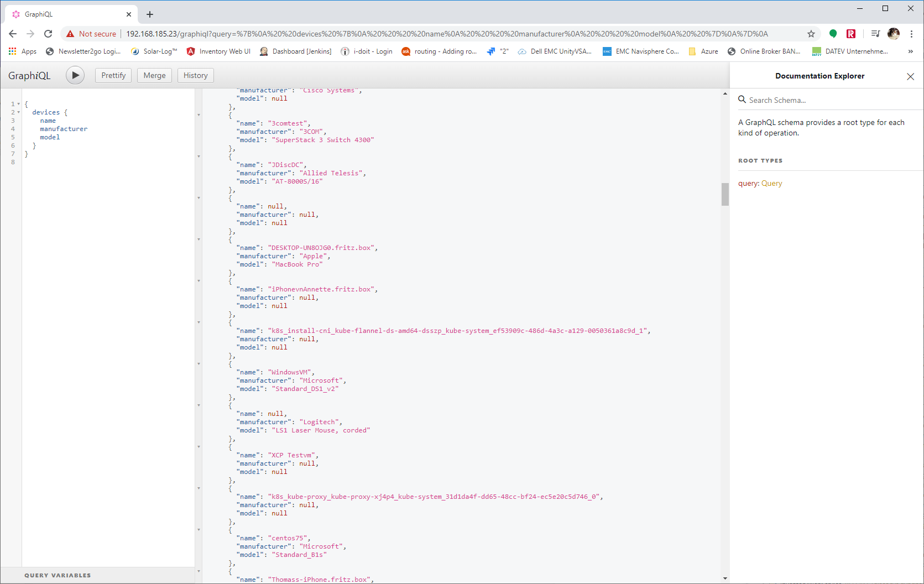Click the Execute query play button

[75, 75]
